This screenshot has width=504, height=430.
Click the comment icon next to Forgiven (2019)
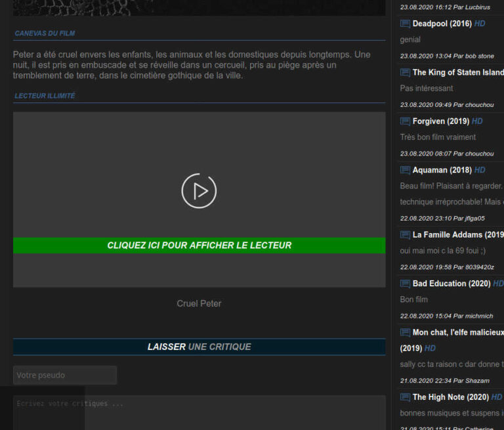click(405, 121)
